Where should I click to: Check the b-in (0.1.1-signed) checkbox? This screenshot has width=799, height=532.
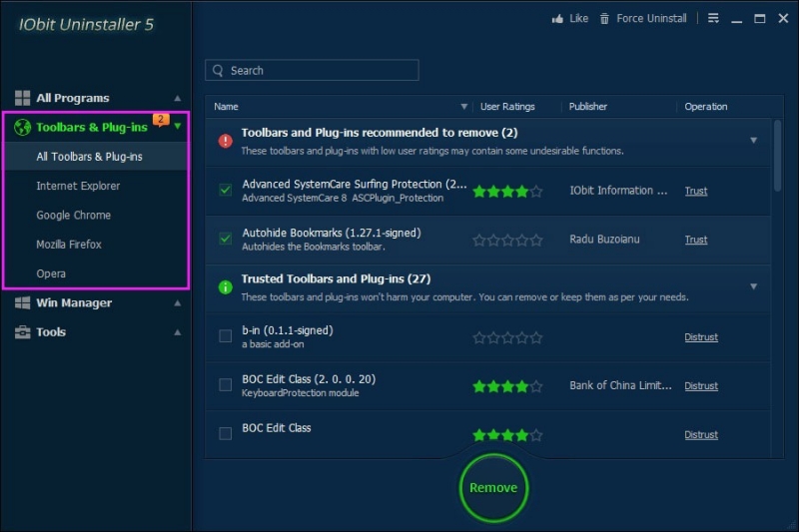tap(226, 336)
